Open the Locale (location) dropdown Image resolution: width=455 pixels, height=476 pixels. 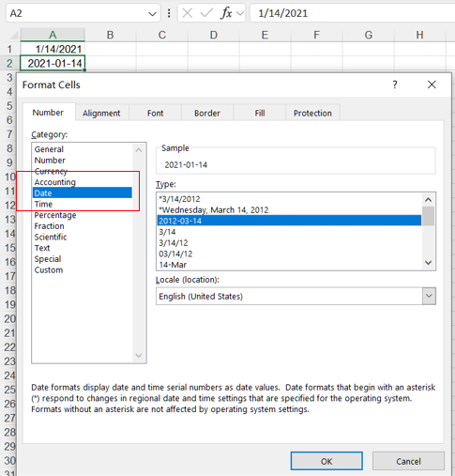pyautogui.click(x=429, y=296)
